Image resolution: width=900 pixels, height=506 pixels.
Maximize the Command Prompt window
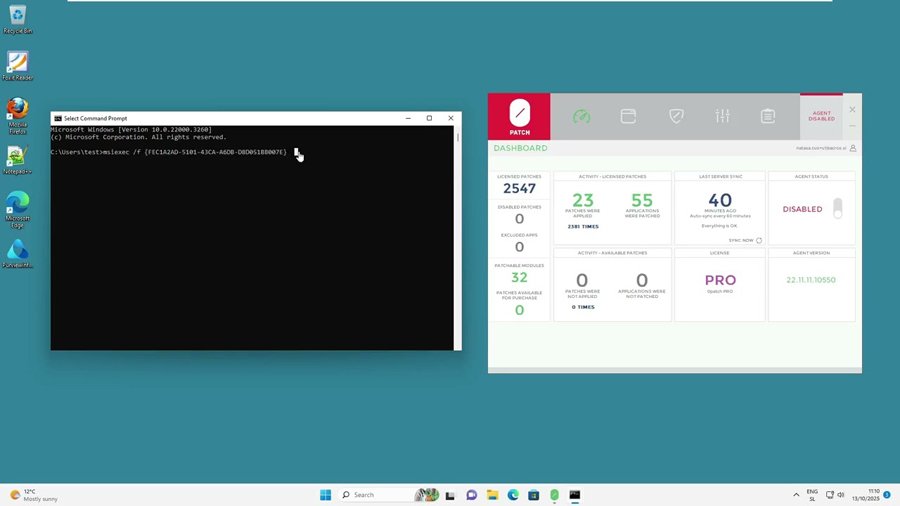pos(429,118)
